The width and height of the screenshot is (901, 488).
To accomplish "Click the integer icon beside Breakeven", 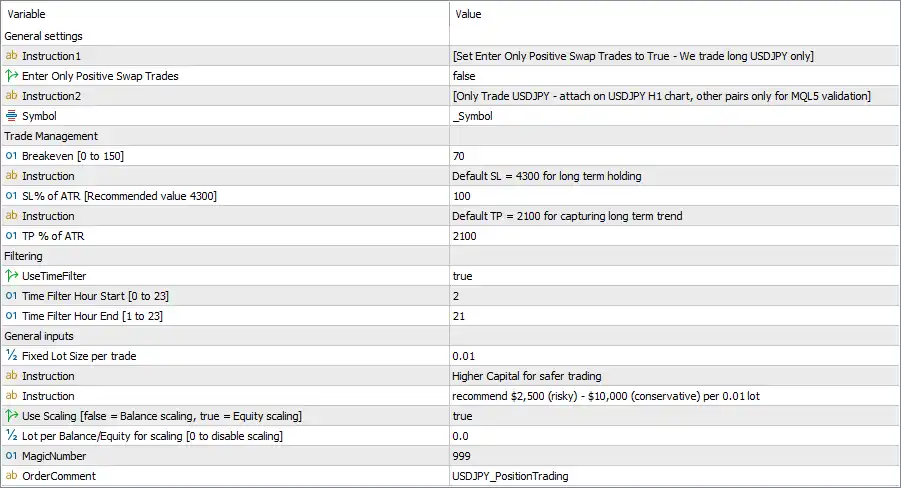I will click(x=11, y=156).
